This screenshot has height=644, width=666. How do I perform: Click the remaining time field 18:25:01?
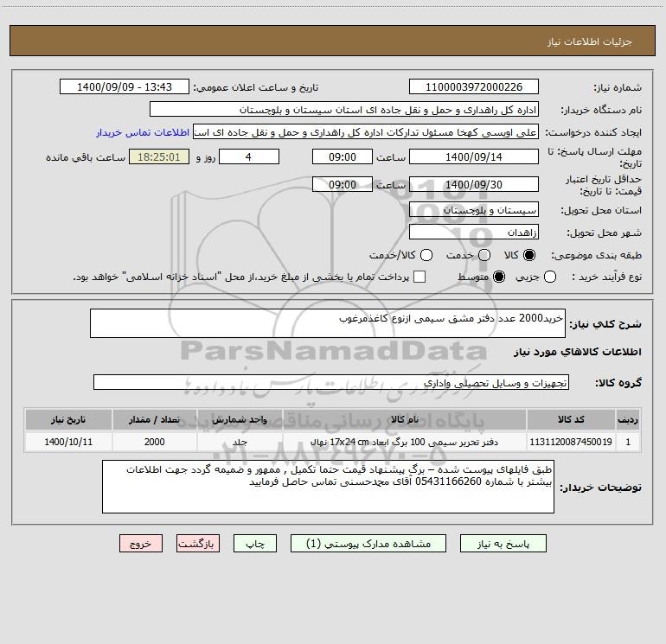click(159, 156)
